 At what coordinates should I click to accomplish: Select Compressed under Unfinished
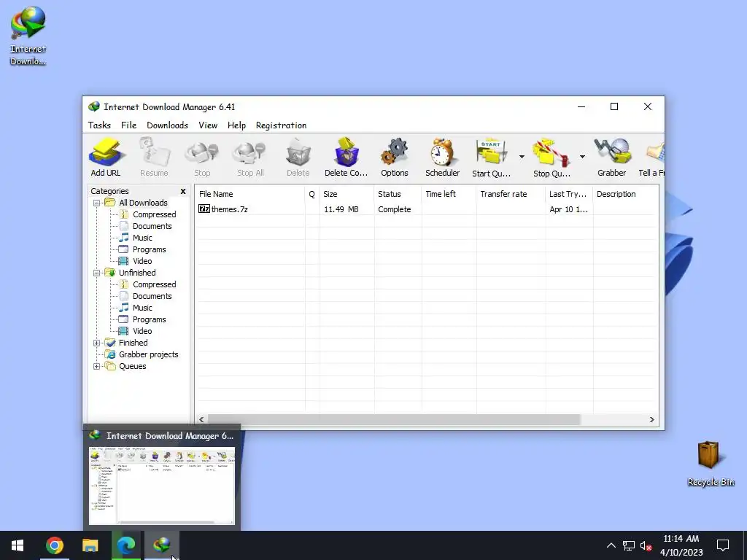(155, 285)
